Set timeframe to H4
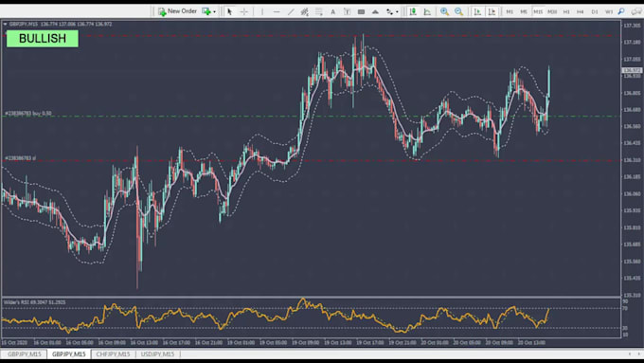This screenshot has height=363, width=644. pyautogui.click(x=580, y=12)
